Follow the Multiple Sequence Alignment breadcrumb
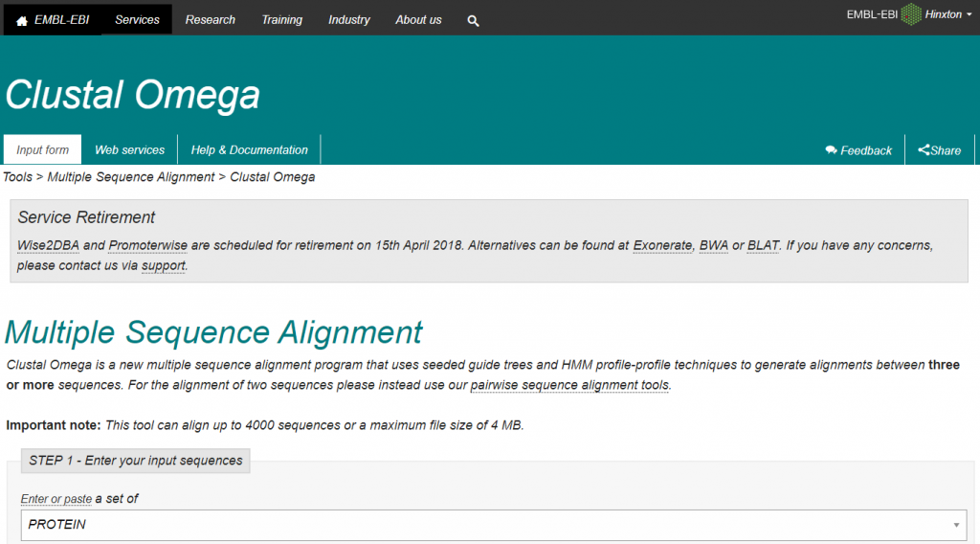 (130, 177)
